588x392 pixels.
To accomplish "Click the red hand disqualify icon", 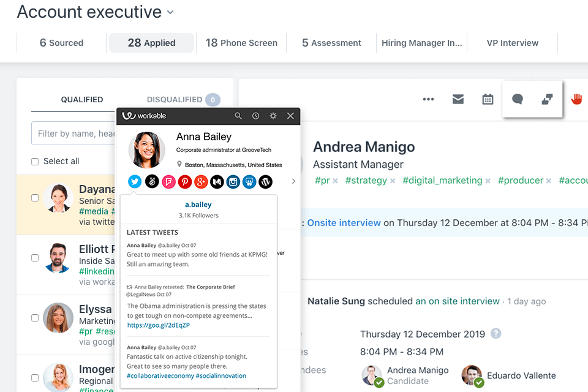I will click(576, 99).
